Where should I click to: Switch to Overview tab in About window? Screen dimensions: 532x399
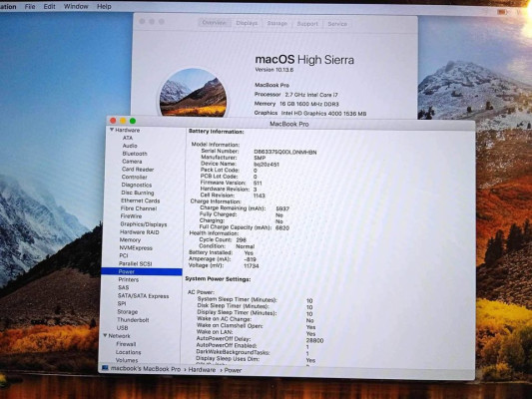[x=214, y=23]
